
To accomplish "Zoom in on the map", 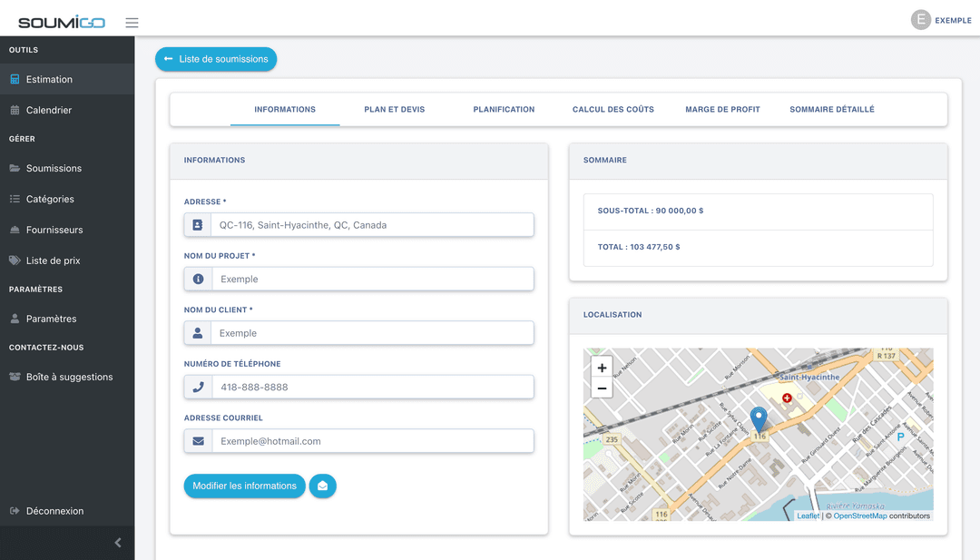I will point(601,368).
